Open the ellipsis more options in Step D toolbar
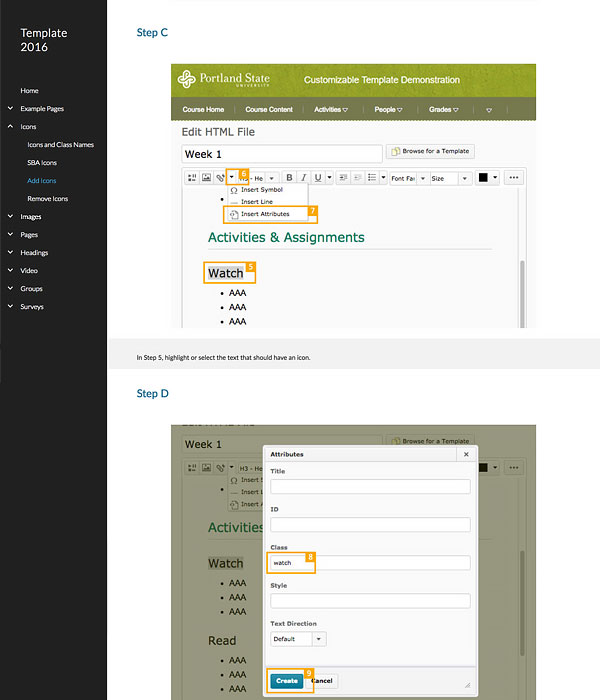 [x=514, y=468]
